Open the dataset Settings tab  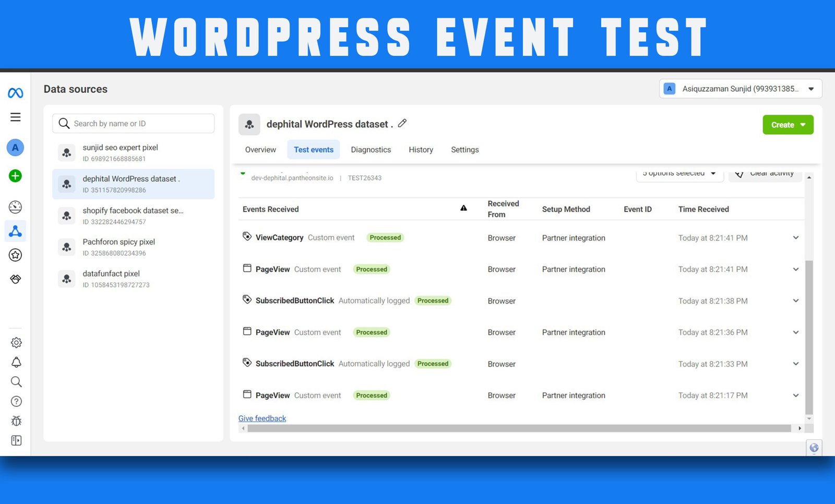465,150
